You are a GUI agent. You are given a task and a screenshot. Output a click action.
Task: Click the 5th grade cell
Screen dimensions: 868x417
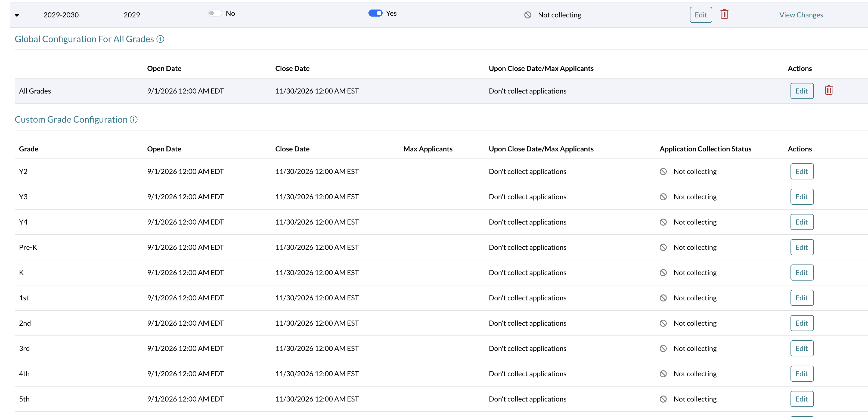pyautogui.click(x=24, y=399)
